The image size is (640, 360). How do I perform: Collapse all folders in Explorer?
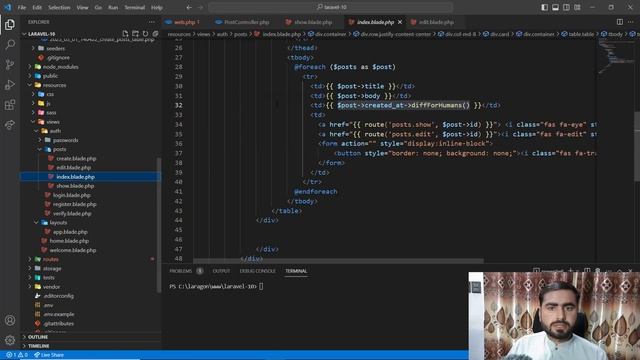[x=155, y=33]
